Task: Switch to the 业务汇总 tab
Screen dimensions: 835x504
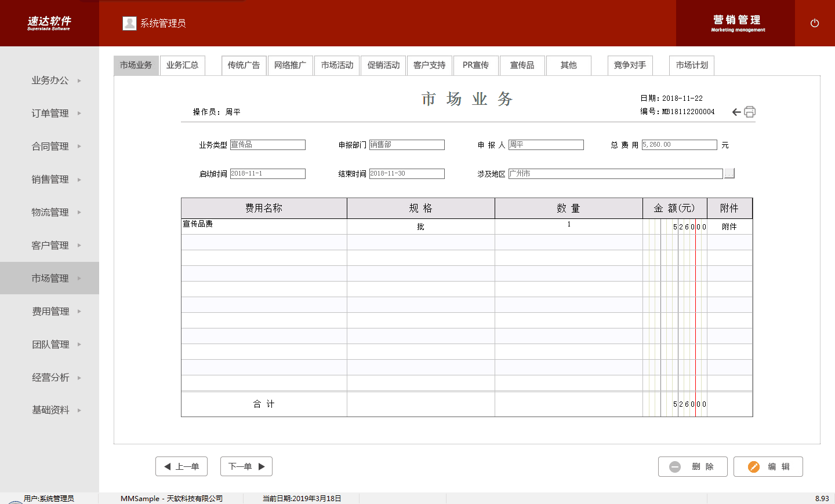Action: tap(182, 65)
